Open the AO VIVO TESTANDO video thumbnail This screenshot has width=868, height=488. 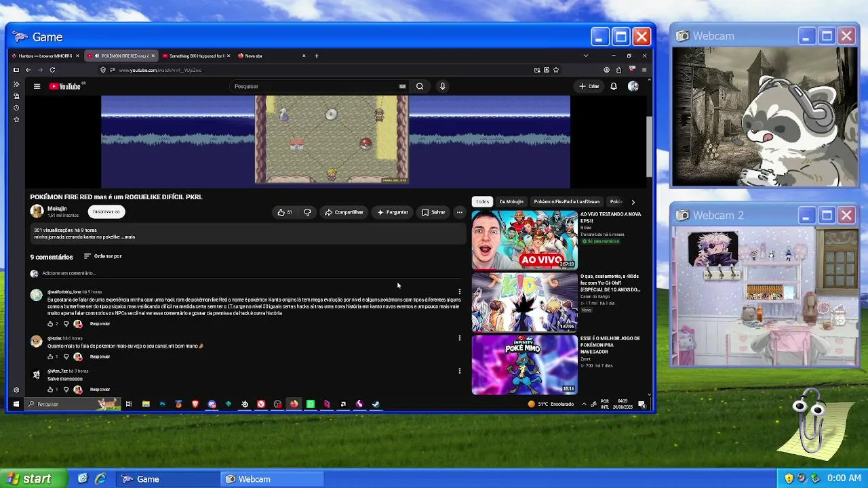coord(525,240)
